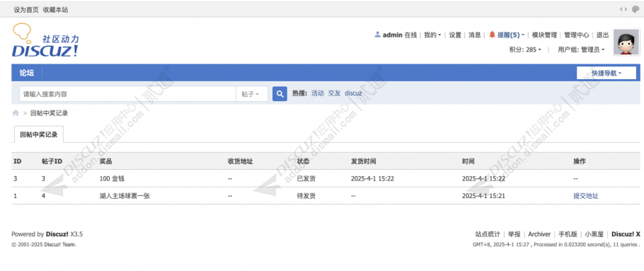Open 设置 in the user menu

coord(455,35)
